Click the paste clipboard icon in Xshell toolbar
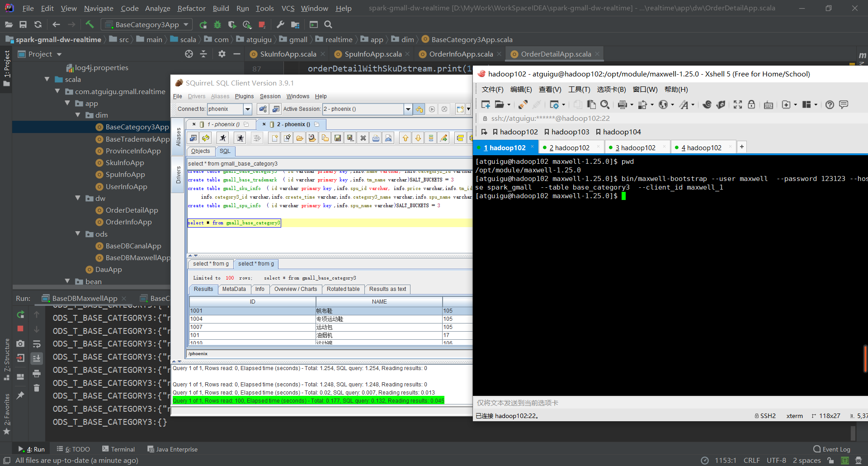The image size is (868, 466). coord(591,105)
